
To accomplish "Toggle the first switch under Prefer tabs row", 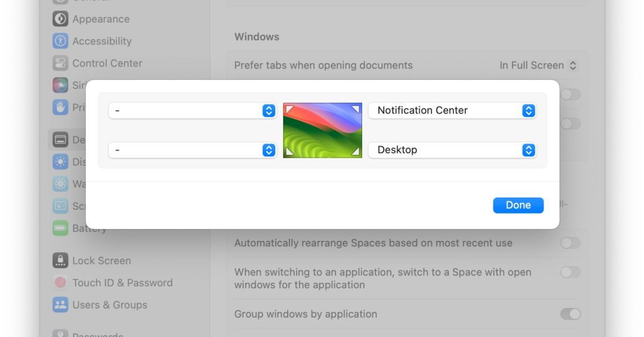I will pos(570,94).
